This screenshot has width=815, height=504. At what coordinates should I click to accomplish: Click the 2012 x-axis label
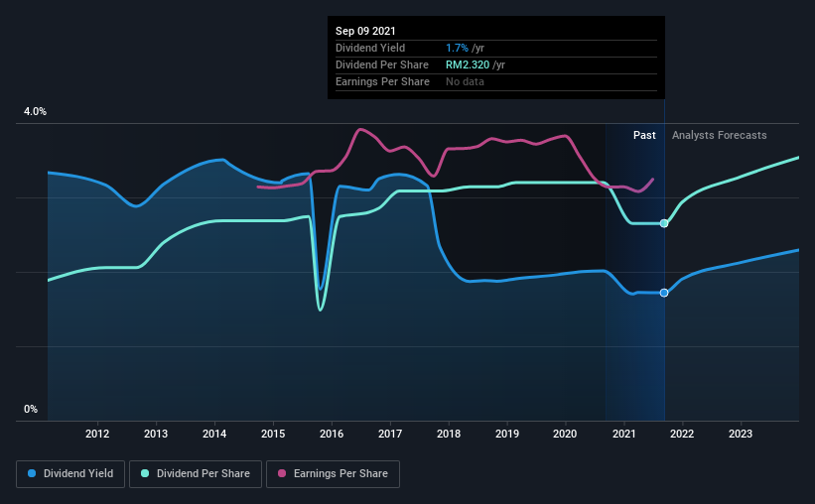click(97, 434)
